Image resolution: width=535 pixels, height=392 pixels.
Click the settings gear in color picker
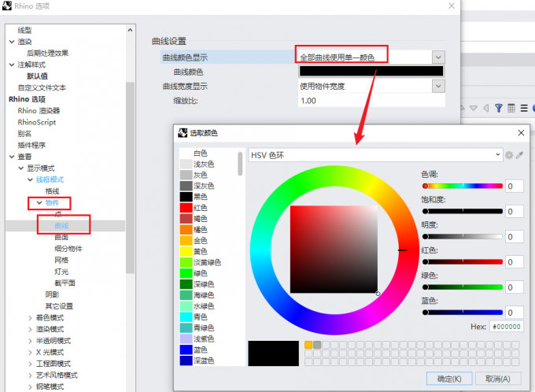tap(509, 155)
